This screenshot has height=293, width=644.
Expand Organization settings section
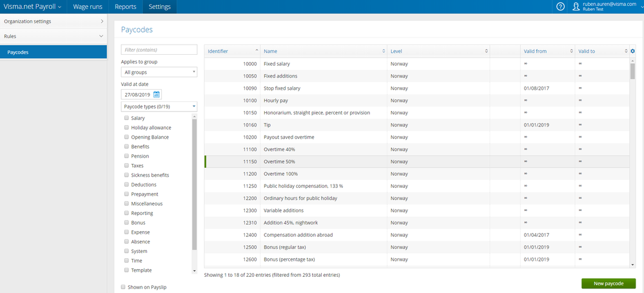(x=54, y=21)
